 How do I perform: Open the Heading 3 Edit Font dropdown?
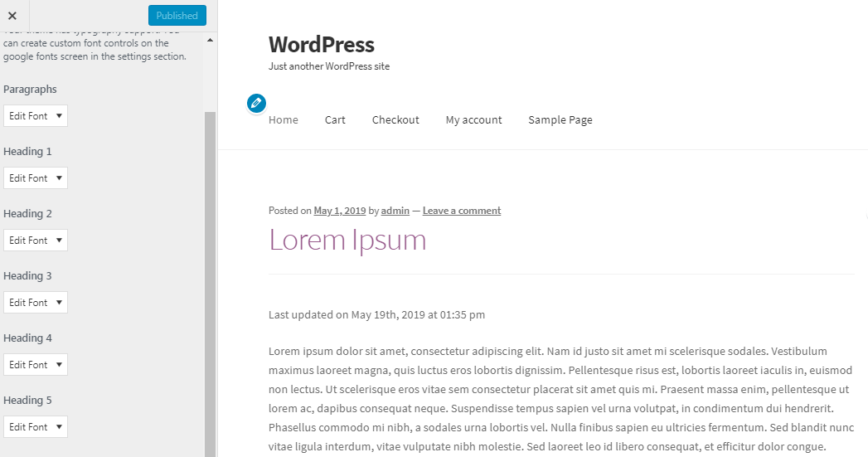[x=36, y=303]
